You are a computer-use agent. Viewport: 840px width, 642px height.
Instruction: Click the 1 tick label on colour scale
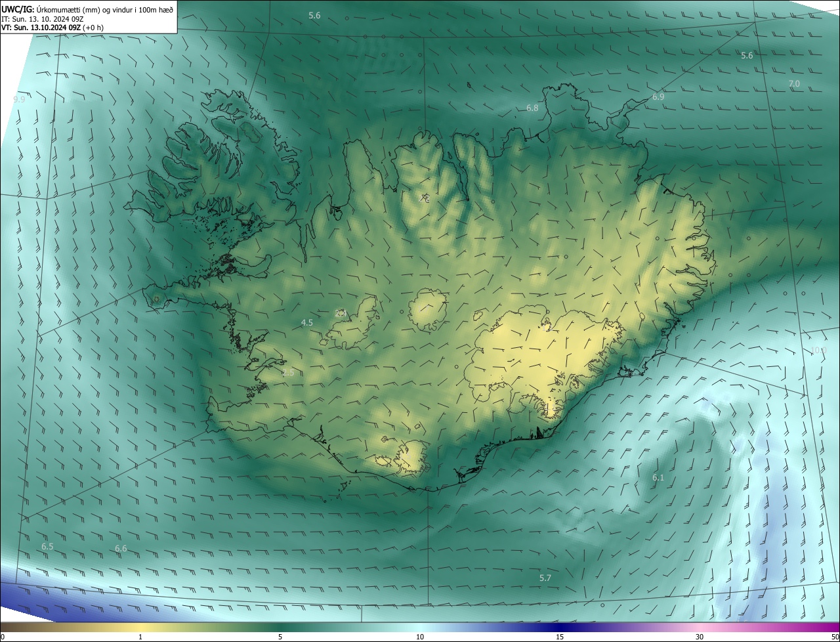coord(140,637)
